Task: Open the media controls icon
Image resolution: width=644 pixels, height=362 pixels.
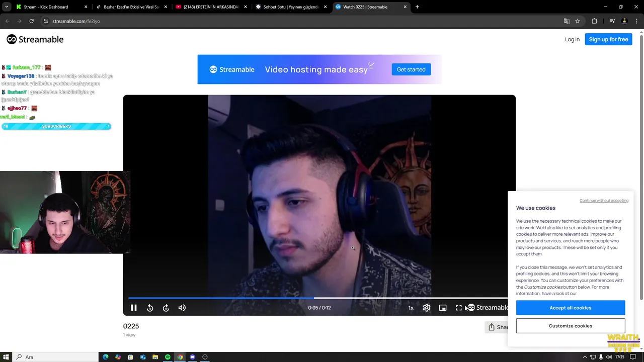Action: click(612, 21)
